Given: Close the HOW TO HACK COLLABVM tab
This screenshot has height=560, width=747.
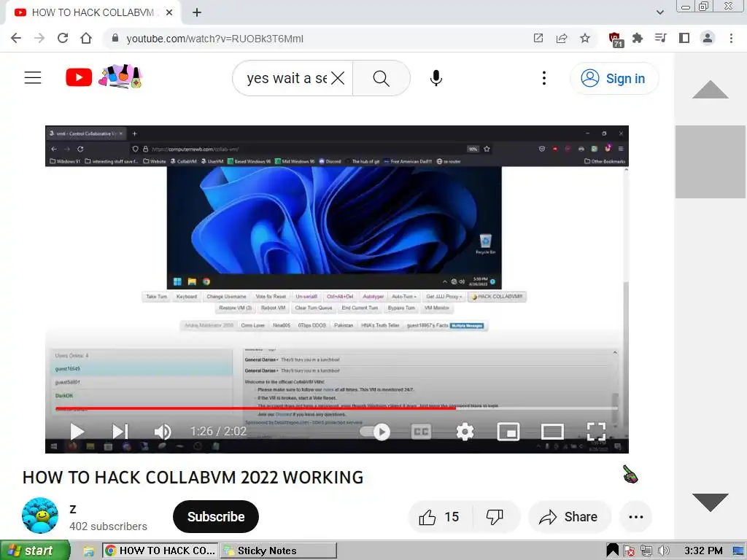Looking at the screenshot, I should tap(169, 12).
